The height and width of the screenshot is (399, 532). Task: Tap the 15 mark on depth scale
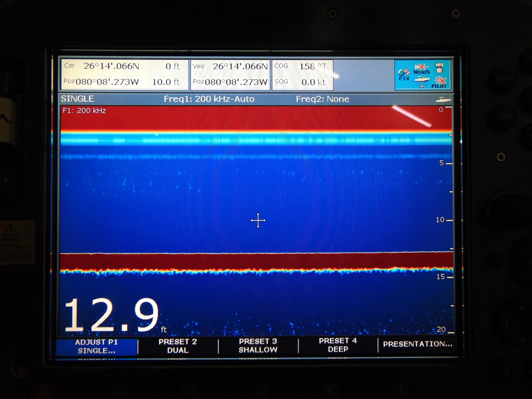pyautogui.click(x=441, y=277)
